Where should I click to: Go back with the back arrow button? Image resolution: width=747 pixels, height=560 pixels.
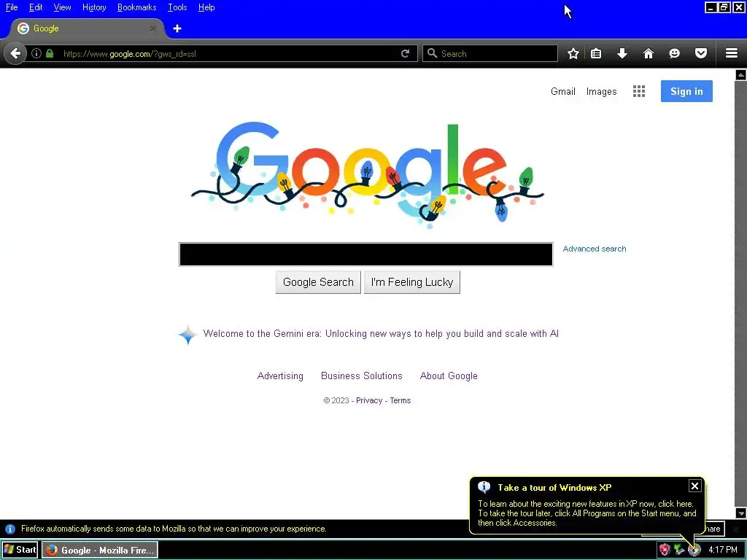tap(15, 53)
